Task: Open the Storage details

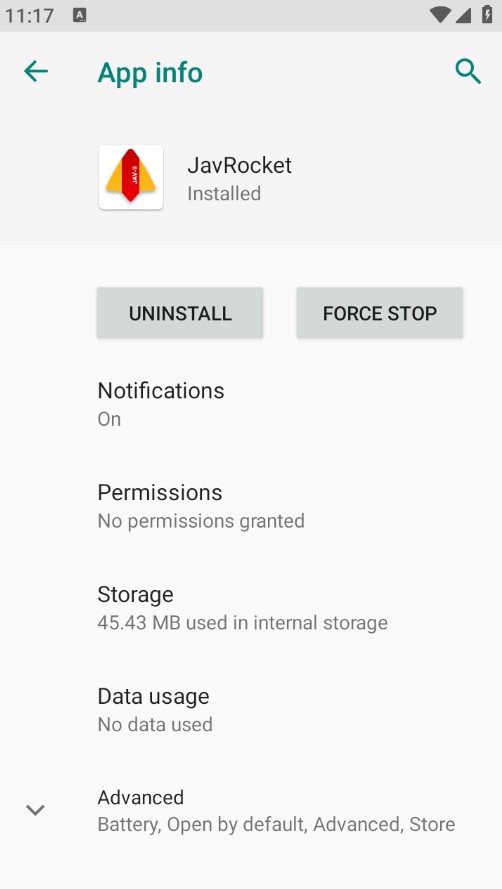Action: tap(251, 608)
